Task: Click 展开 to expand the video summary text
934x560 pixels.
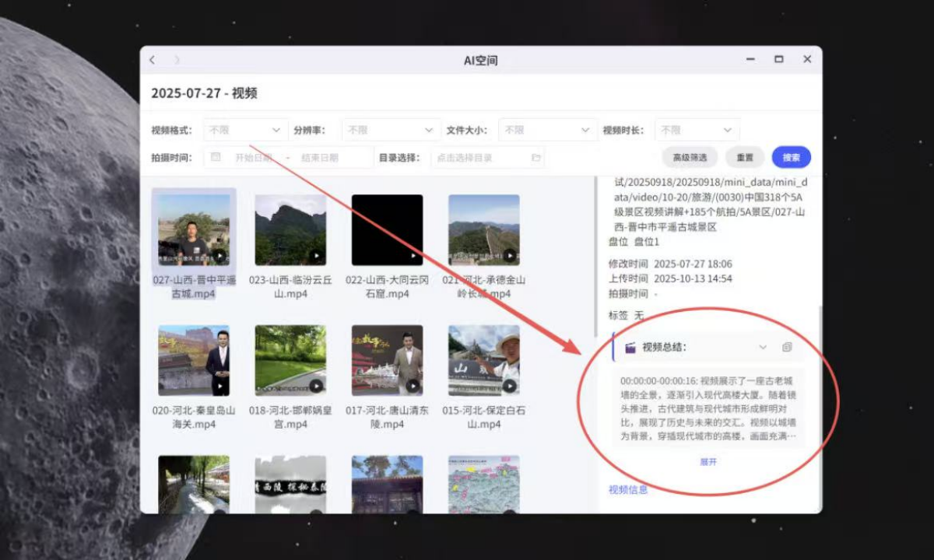Action: tap(708, 462)
